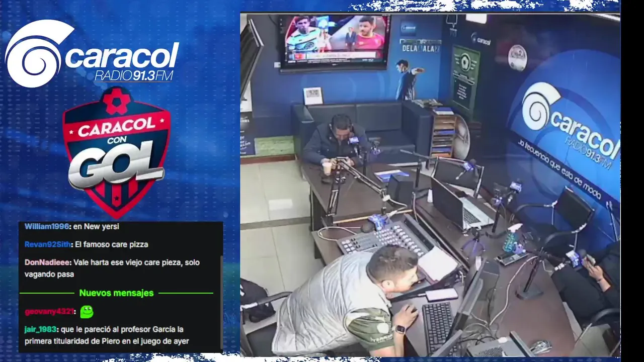
Task: Click the Revan92Sith username in chat
Action: (x=49, y=245)
